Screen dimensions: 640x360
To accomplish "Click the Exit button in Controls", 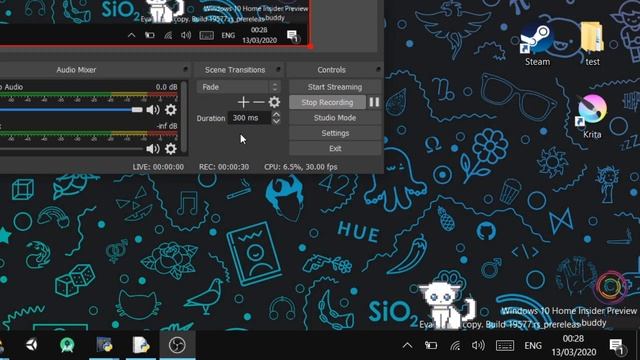I will point(335,149).
